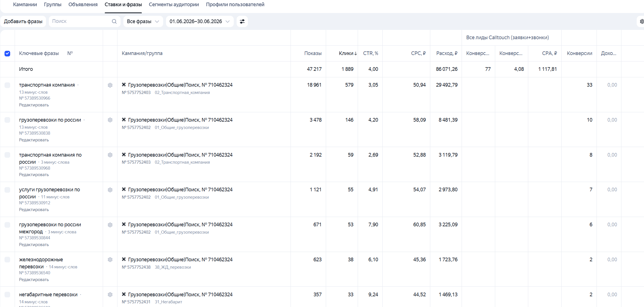Check 'услуги грузоперевозки по россии' row checkbox
The image size is (644, 307).
(7, 190)
